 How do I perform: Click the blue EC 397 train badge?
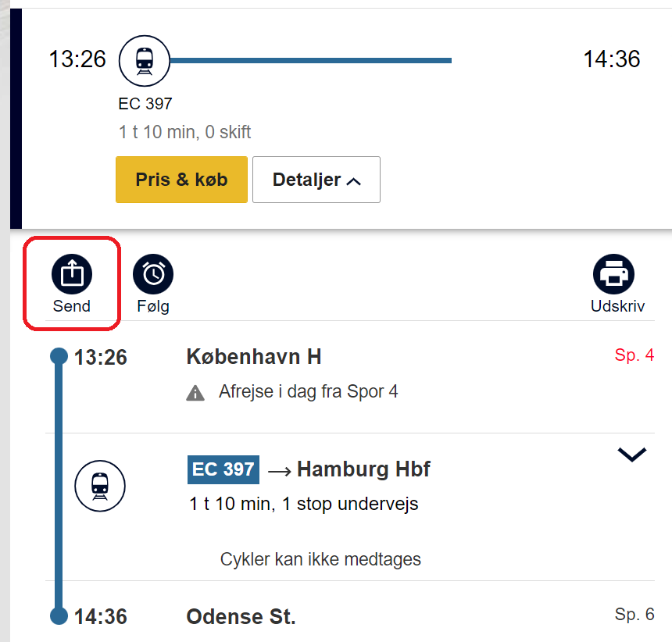point(223,469)
